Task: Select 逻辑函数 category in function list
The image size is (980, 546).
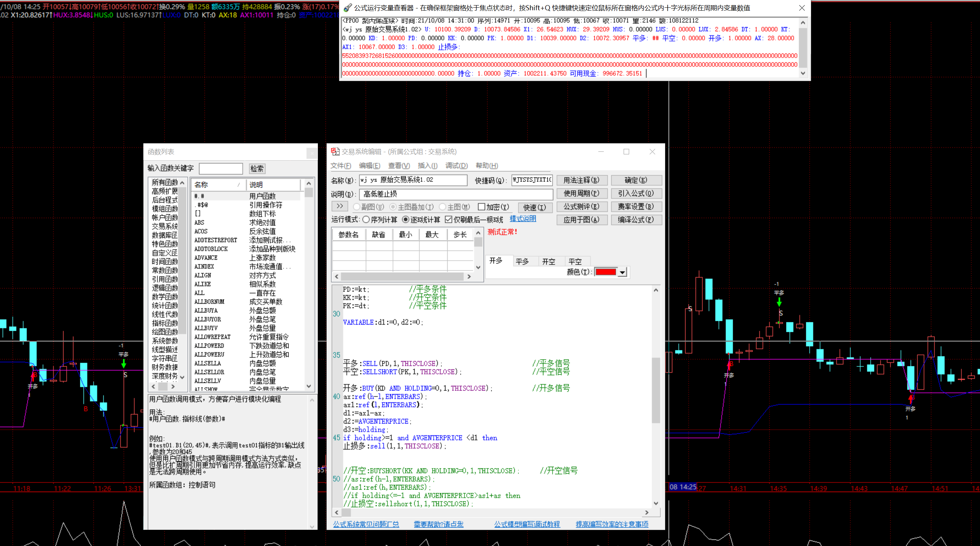Action: coord(165,288)
